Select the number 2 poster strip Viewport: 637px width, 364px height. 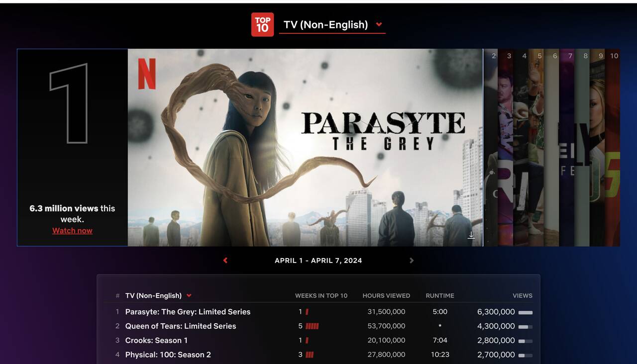coord(491,147)
